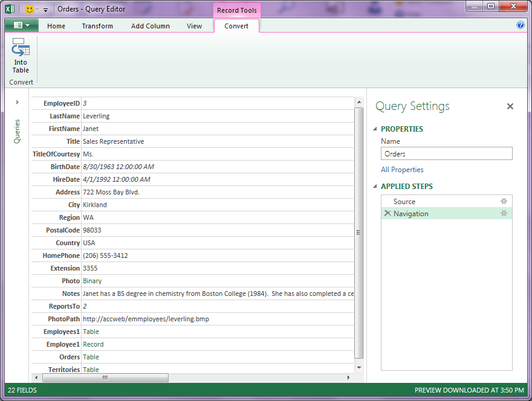Switch to the Transform tab
532x401 pixels.
click(97, 26)
